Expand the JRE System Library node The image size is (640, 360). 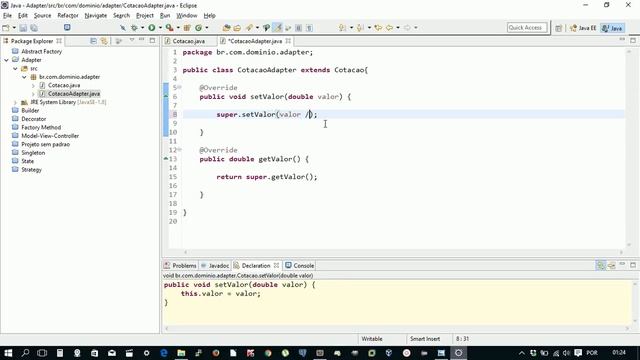tap(16, 102)
